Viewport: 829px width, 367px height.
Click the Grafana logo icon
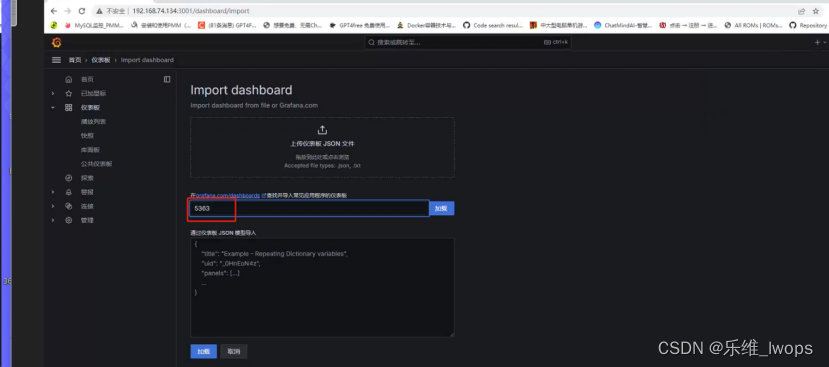[x=56, y=43]
